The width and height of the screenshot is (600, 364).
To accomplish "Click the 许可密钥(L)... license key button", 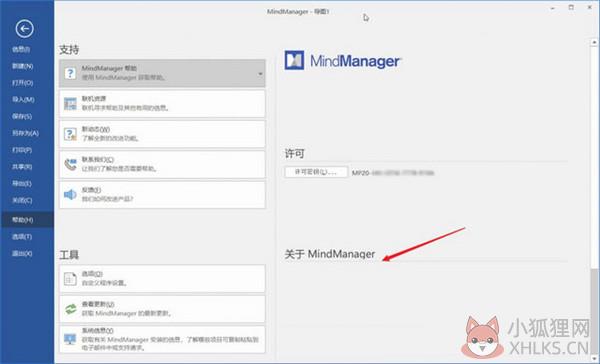I will tap(316, 172).
